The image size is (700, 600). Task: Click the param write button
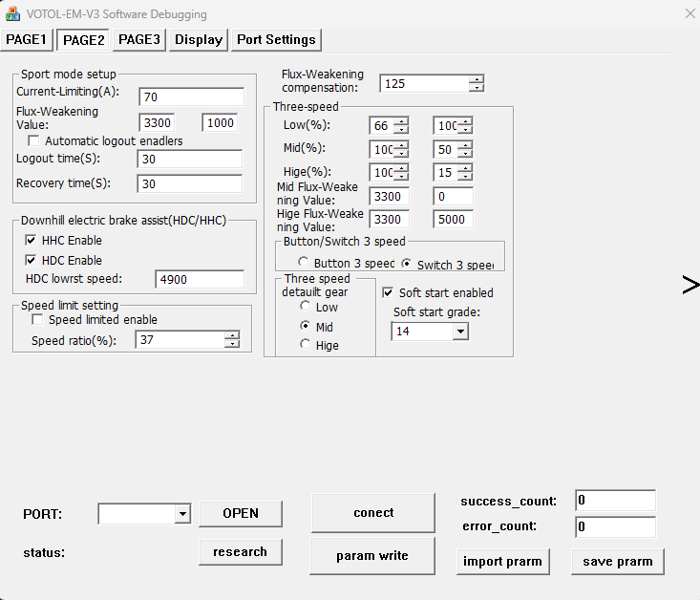point(372,556)
